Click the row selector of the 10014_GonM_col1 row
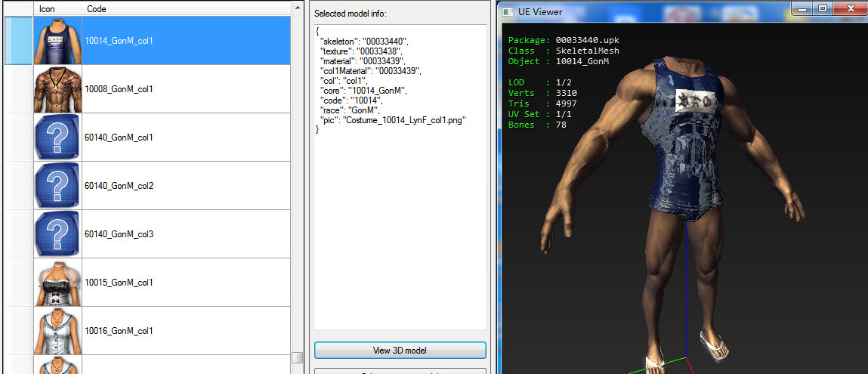Viewport: 868px width, 374px height. click(18, 40)
